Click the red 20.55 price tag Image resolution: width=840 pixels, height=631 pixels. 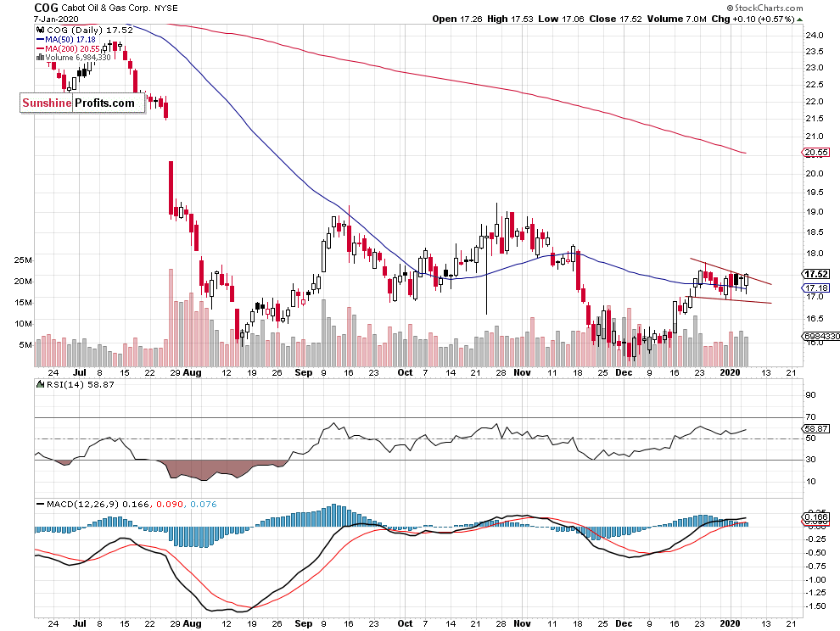tap(816, 153)
